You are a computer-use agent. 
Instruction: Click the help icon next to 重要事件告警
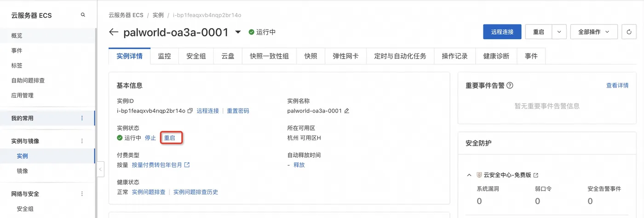pos(510,86)
